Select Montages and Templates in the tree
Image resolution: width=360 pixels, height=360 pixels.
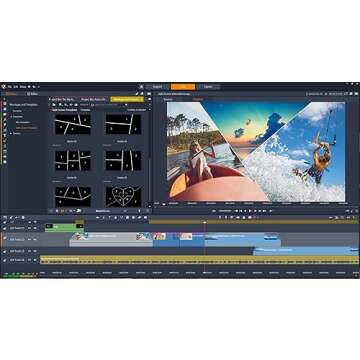23,105
